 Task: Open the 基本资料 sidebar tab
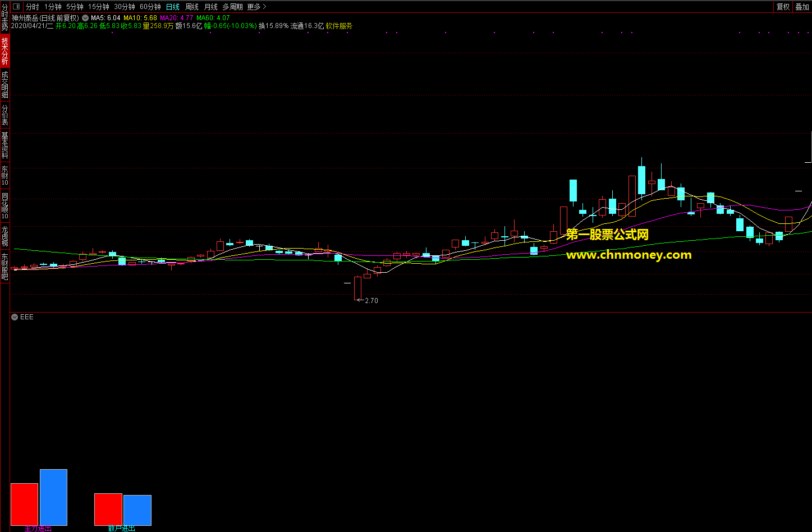(x=4, y=145)
